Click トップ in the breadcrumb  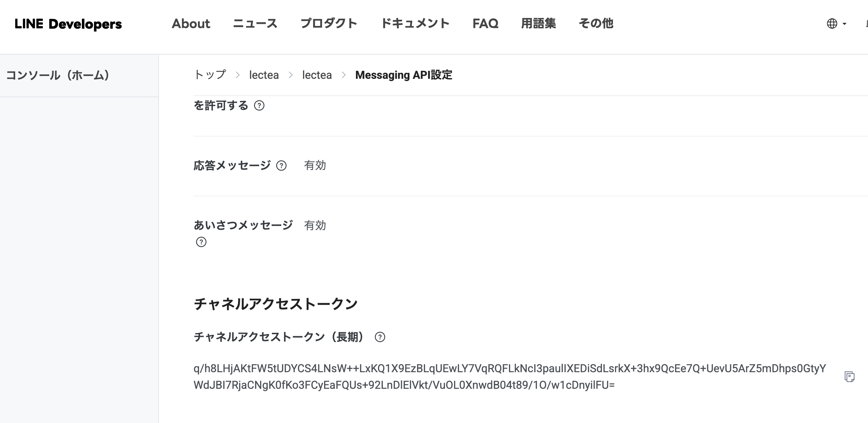coord(210,75)
